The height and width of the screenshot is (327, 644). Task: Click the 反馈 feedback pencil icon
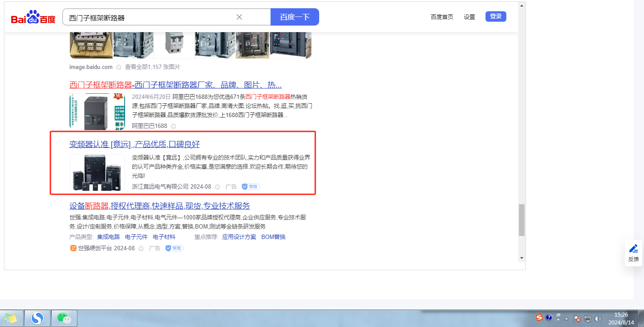(634, 249)
